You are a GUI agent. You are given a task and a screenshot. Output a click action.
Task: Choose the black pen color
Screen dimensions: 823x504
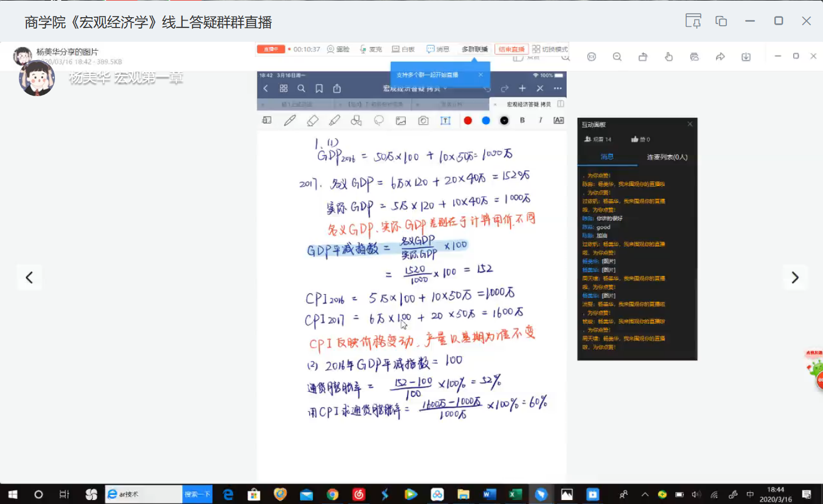(504, 120)
